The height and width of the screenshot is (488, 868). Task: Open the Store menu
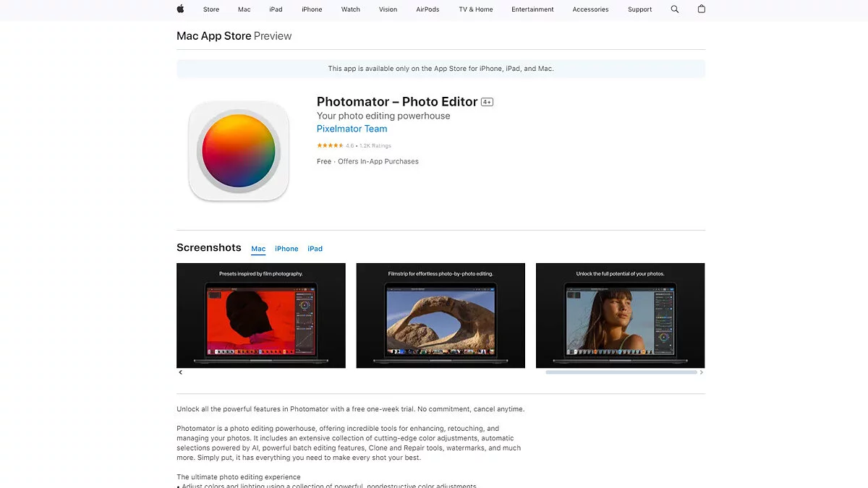tap(211, 9)
